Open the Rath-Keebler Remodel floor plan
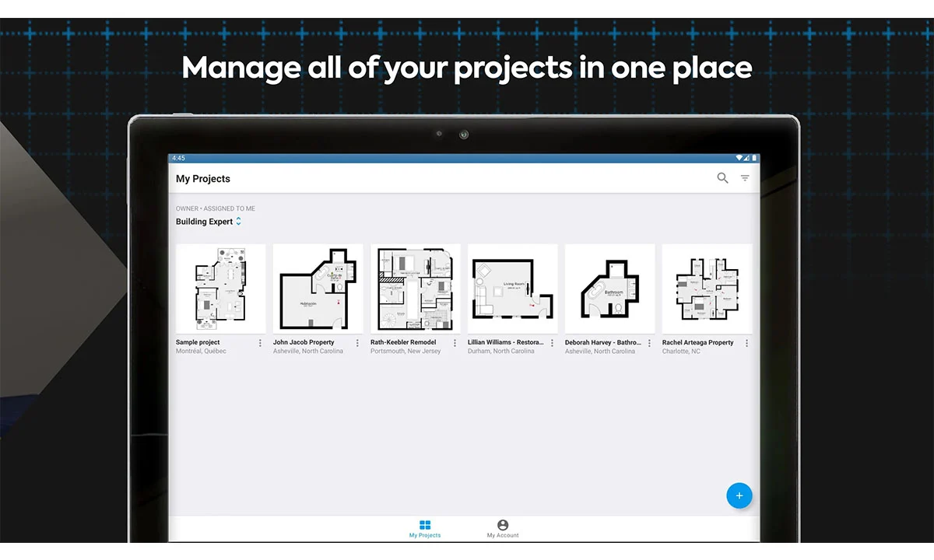Screen dimensions: 934x560 (415, 289)
